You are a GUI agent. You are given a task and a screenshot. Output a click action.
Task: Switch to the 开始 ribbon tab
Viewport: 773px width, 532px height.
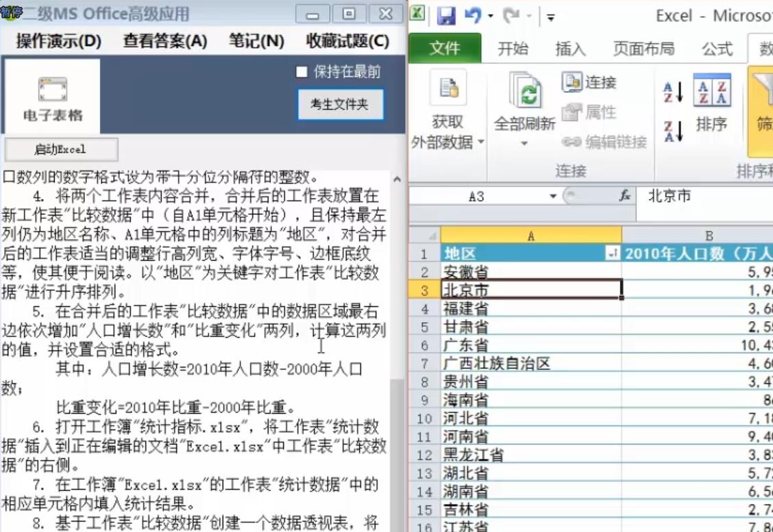pyautogui.click(x=513, y=49)
